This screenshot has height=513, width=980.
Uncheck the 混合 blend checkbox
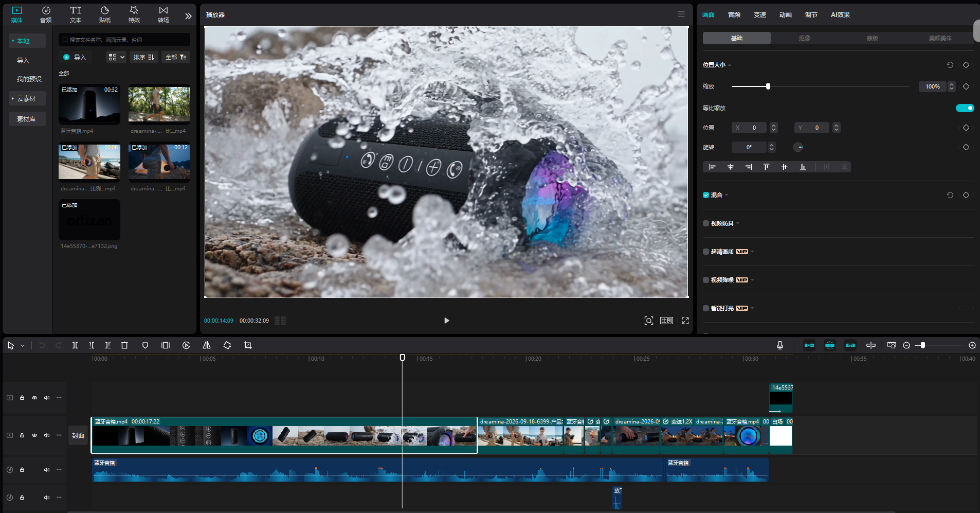click(x=706, y=195)
